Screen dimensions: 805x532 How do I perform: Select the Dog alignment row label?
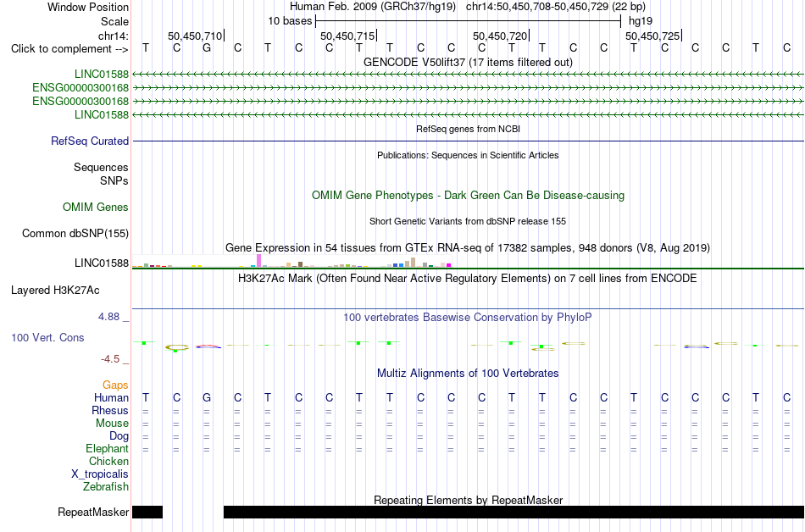(119, 436)
